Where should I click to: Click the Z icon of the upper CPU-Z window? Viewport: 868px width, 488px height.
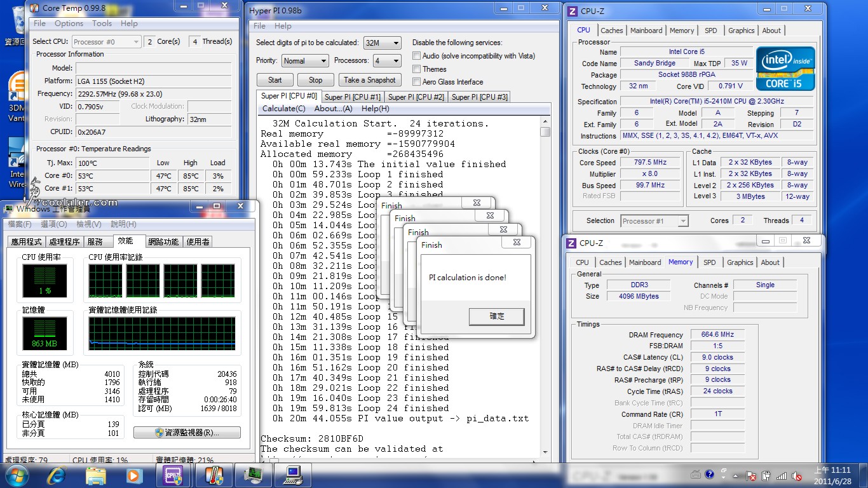(572, 10)
